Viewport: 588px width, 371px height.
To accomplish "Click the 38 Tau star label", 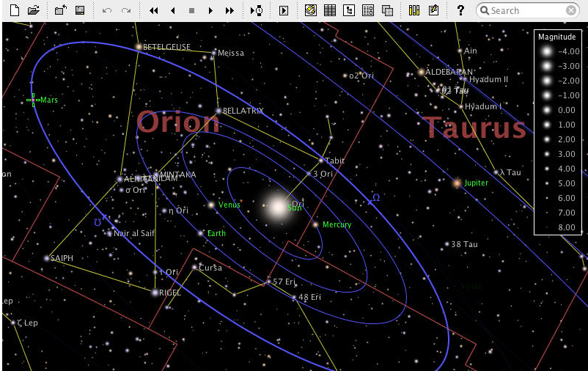I will coord(464,244).
